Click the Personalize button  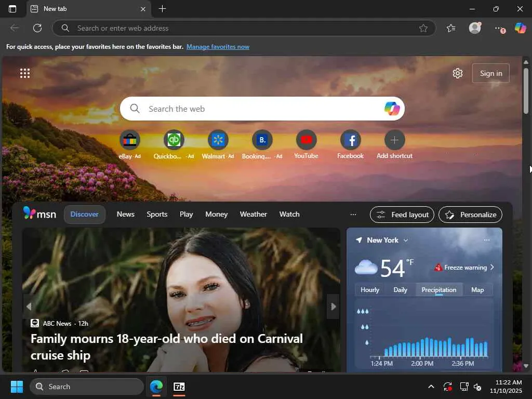470,215
